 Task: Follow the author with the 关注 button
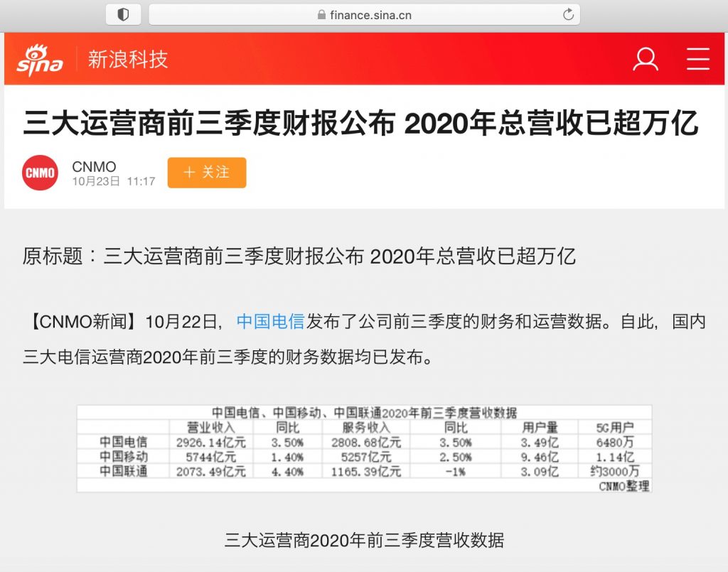(207, 173)
